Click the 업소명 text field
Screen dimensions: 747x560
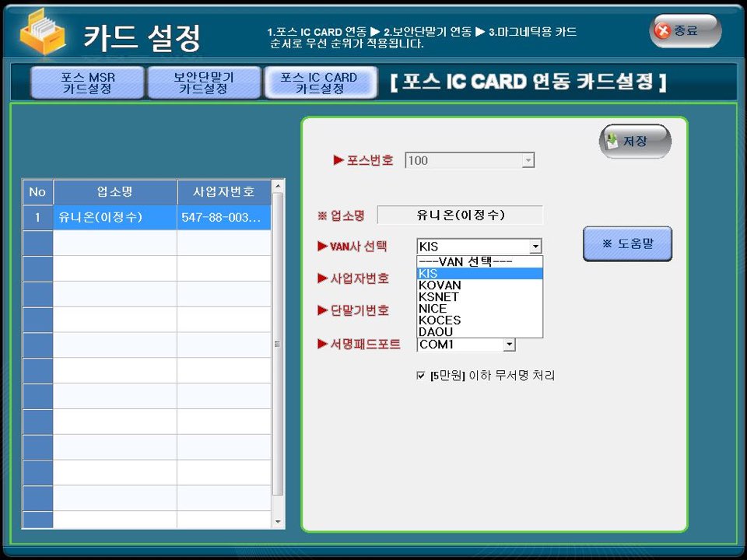pos(460,215)
